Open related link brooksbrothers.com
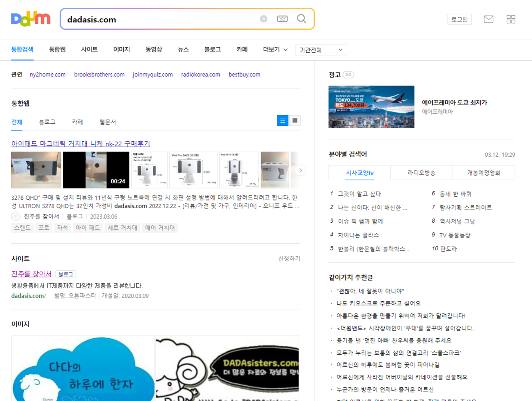Screen dimensions: 532x401 (99, 75)
